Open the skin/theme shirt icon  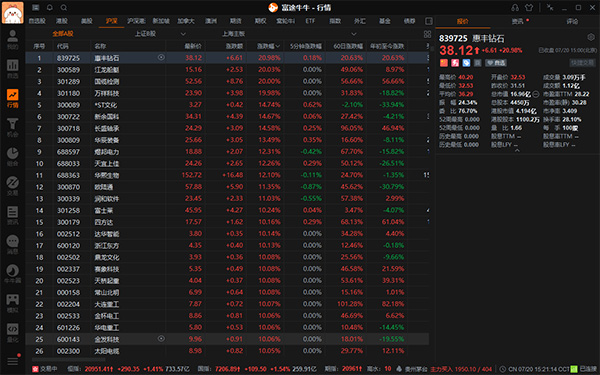529,7
